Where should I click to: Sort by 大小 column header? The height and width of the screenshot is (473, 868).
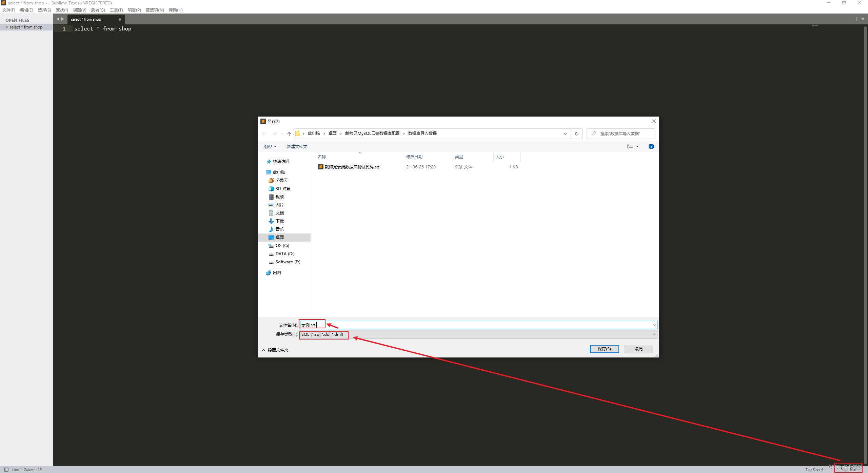pyautogui.click(x=500, y=157)
